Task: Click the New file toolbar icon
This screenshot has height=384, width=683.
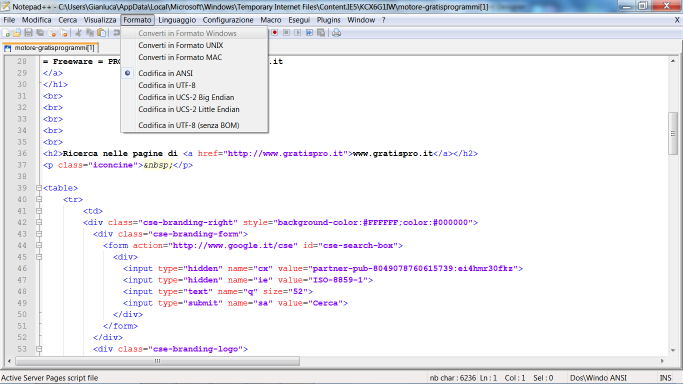Action: tap(7, 33)
